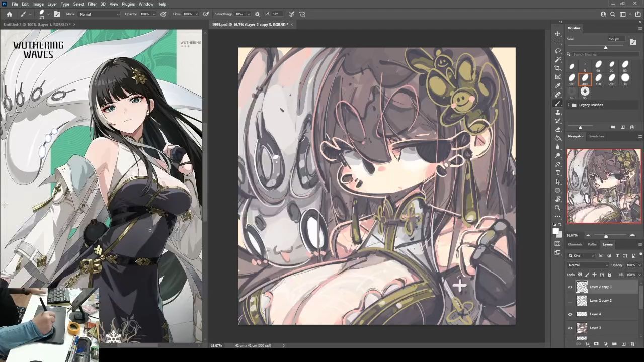Toggle pressure for opacity

[164, 14]
